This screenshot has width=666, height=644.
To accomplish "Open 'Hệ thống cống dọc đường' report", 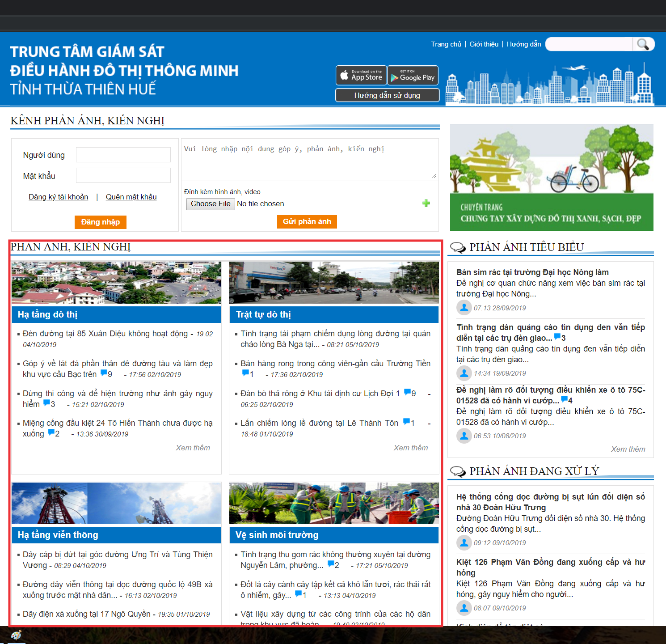I will tap(551, 502).
